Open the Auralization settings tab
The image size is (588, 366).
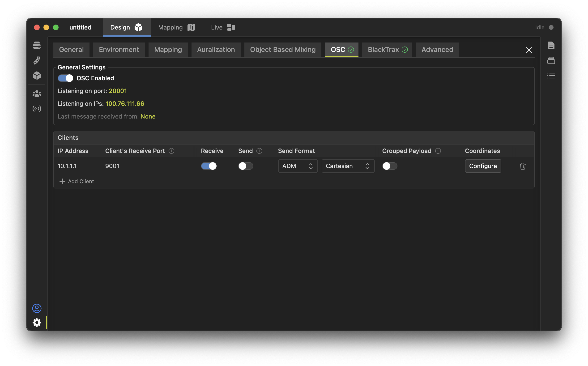click(216, 50)
